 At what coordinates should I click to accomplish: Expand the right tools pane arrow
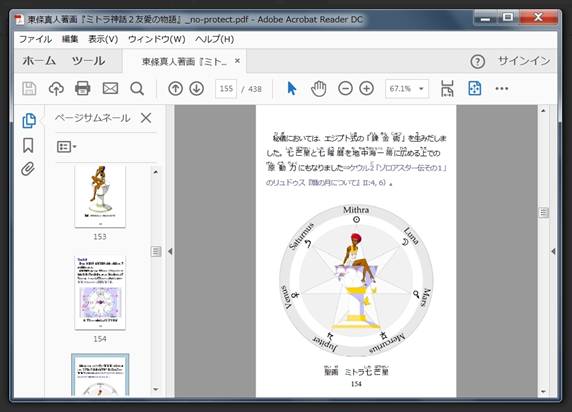[x=553, y=251]
